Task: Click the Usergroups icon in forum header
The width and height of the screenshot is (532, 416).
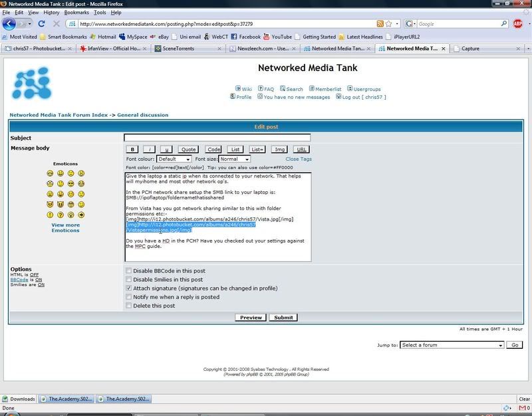Action: (350, 88)
